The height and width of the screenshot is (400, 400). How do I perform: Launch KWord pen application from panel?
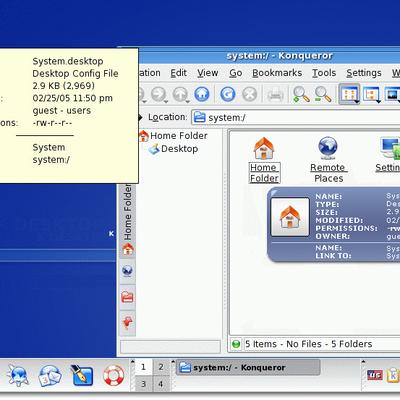[82, 375]
